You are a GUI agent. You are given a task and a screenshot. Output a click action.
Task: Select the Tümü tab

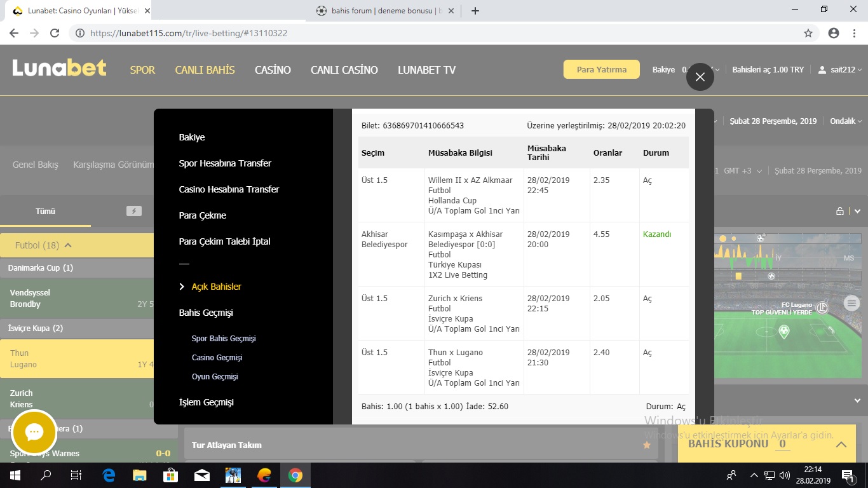(x=45, y=211)
